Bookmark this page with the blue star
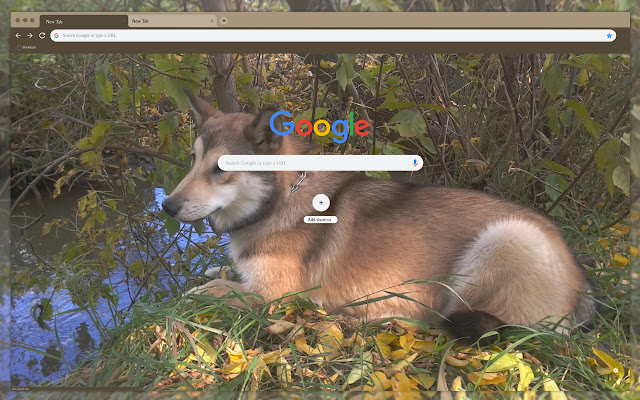Image resolution: width=640 pixels, height=400 pixels. [x=609, y=36]
